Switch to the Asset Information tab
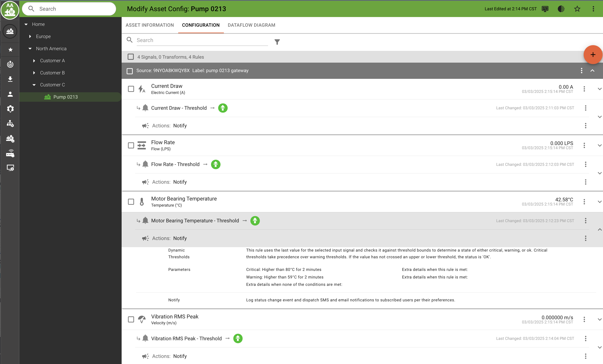This screenshot has height=364, width=603. (149, 25)
